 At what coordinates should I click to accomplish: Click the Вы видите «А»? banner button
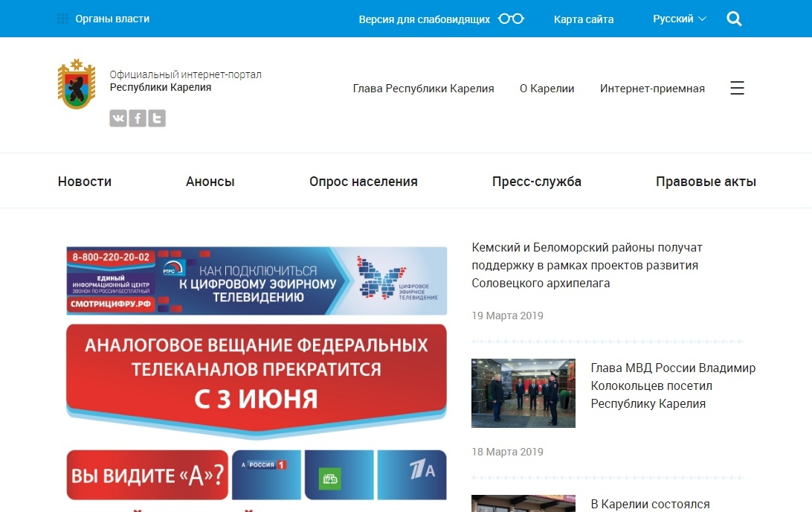click(x=147, y=475)
